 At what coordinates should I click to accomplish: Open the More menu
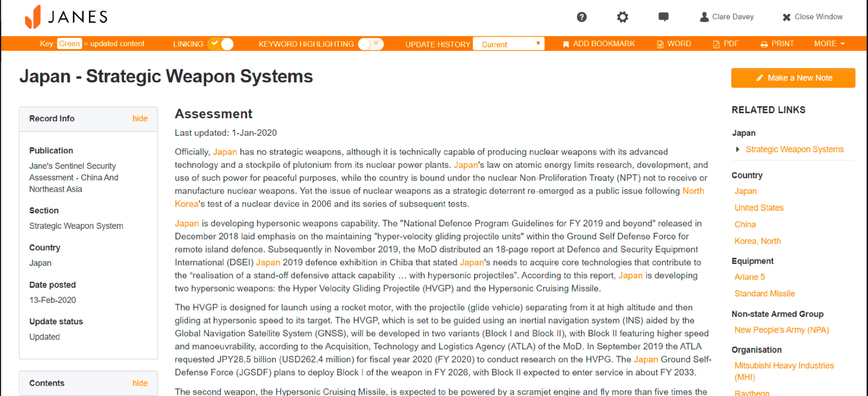tap(829, 44)
